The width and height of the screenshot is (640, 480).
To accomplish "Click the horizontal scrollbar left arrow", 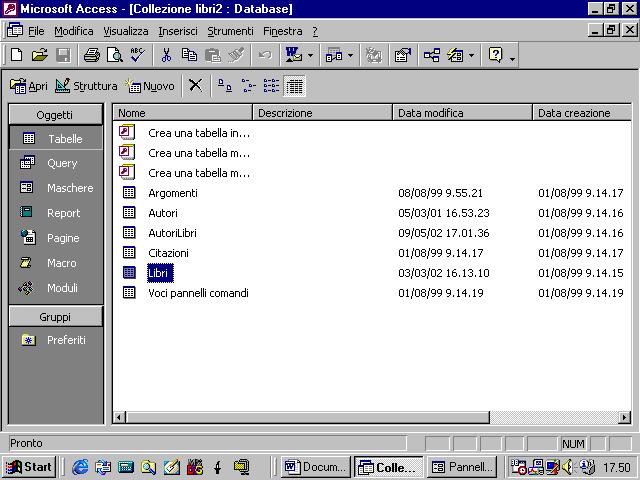I will (x=120, y=417).
